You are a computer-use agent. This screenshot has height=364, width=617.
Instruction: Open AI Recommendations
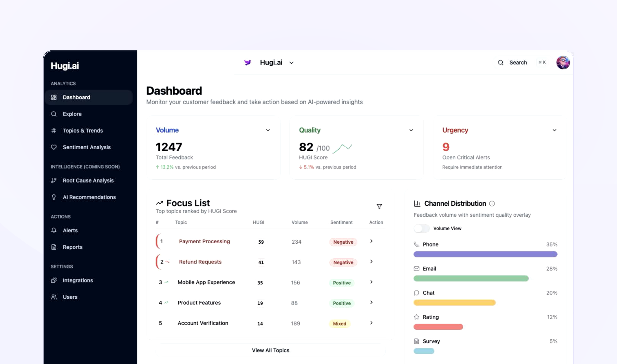pyautogui.click(x=89, y=197)
